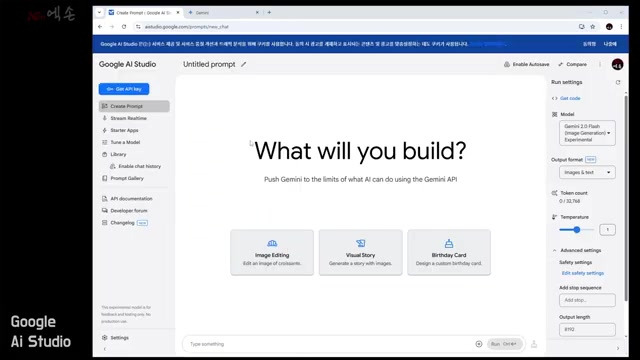Collapse the run settings panel chevron

click(618, 348)
